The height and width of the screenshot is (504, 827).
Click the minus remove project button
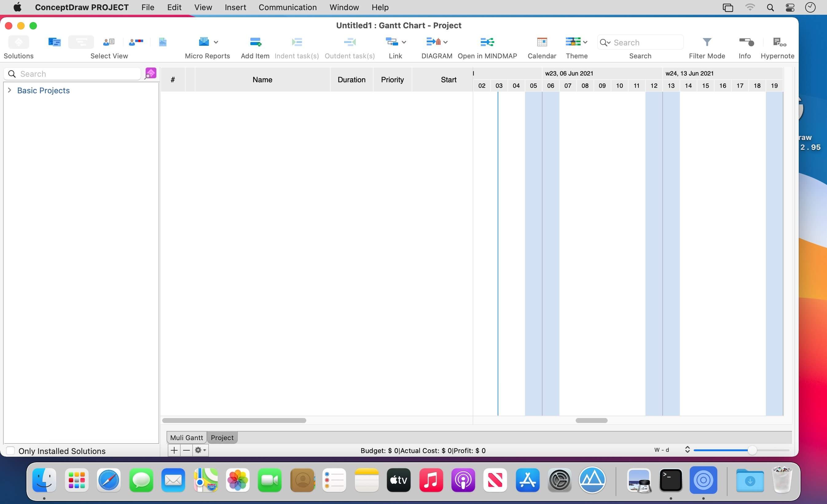[x=186, y=450]
